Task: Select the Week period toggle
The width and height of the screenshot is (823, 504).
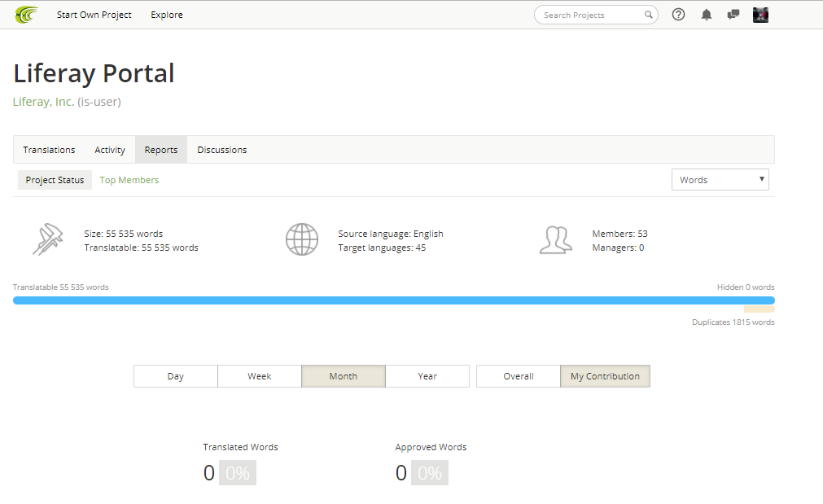Action: pos(260,376)
